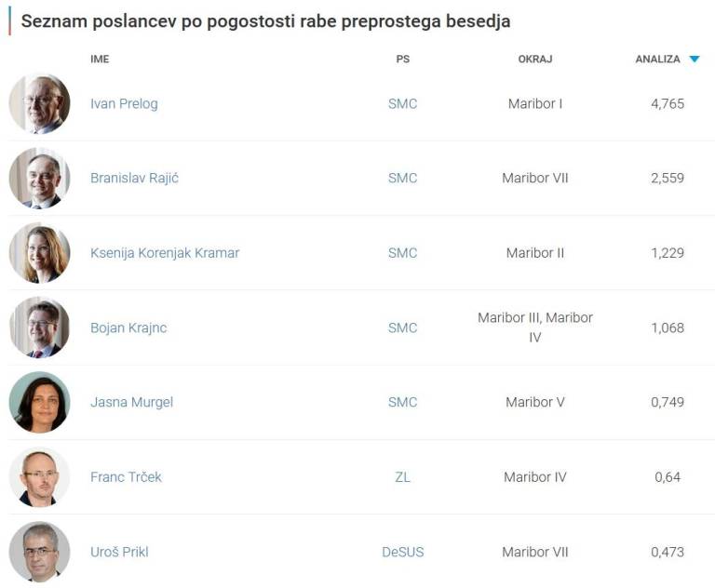This screenshot has width=715, height=588.
Task: Open Franc Trček's portrait
Action: (40, 477)
